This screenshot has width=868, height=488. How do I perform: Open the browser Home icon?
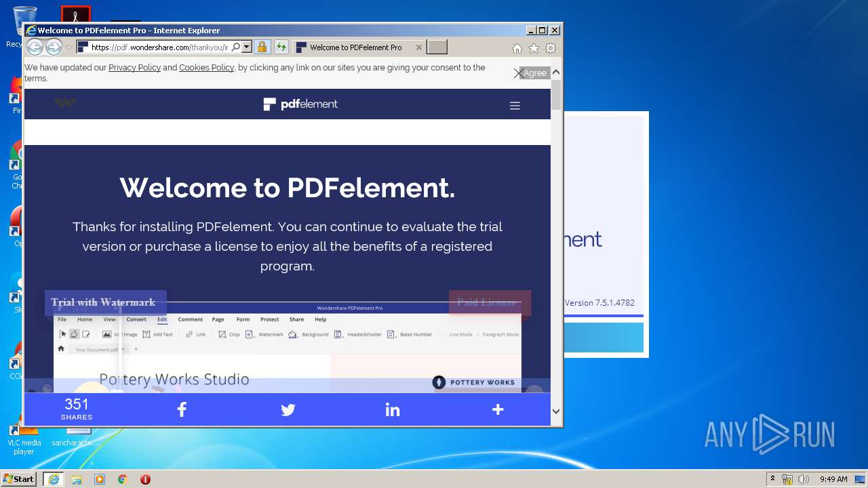pyautogui.click(x=517, y=48)
